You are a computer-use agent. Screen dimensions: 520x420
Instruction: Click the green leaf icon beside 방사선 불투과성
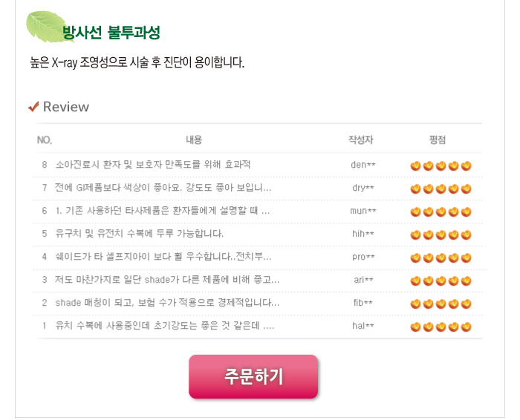coord(46,27)
